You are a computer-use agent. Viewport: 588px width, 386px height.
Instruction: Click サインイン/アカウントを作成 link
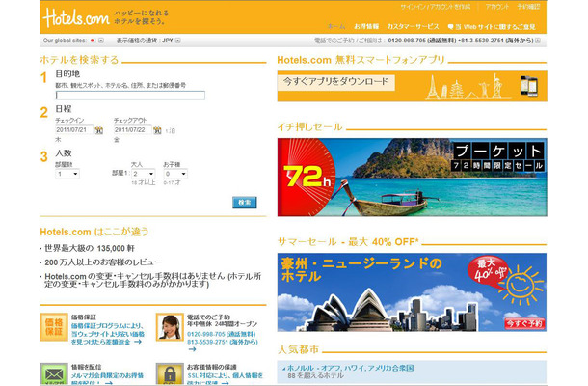click(435, 7)
